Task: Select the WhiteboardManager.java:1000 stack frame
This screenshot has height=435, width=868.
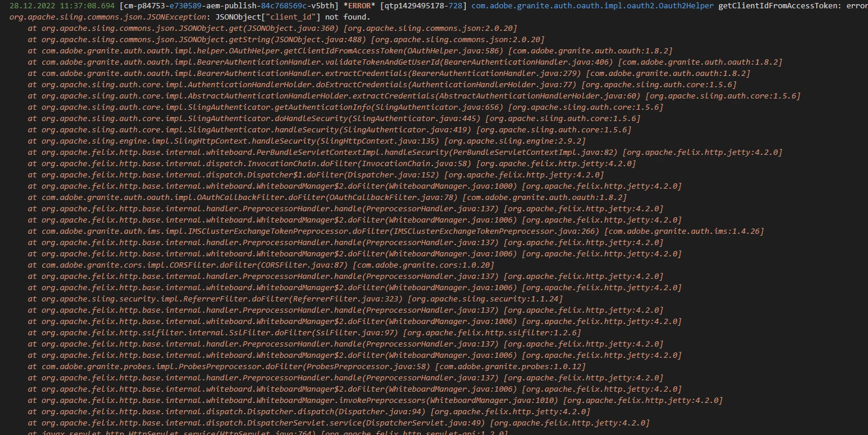Action: (354, 186)
